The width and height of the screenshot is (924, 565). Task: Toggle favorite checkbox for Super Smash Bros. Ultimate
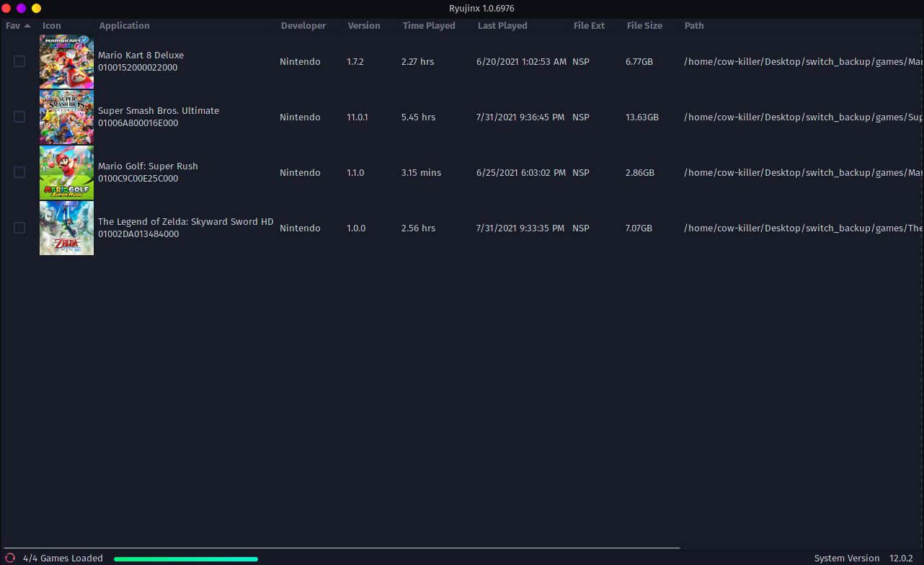[19, 117]
